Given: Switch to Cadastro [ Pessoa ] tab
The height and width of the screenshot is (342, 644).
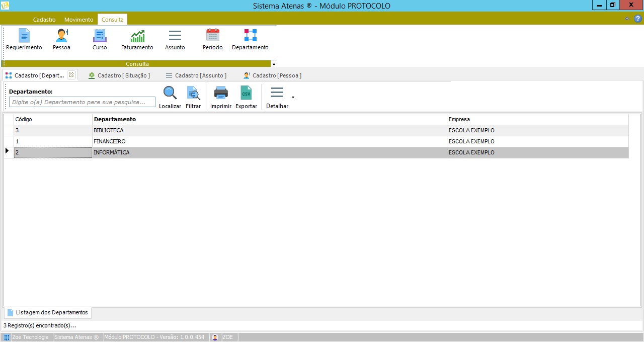Looking at the screenshot, I should point(272,75).
